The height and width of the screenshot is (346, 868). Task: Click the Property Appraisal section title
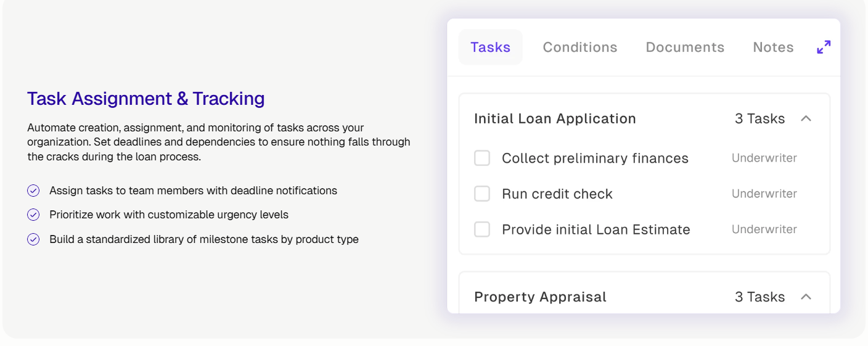point(540,297)
